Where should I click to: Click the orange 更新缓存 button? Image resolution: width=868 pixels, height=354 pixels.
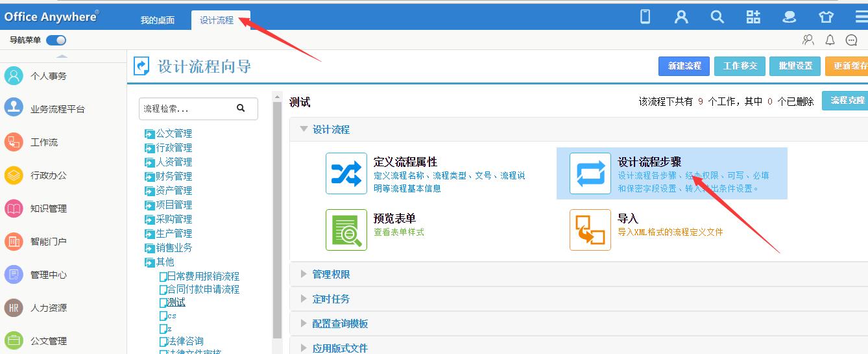(847, 66)
